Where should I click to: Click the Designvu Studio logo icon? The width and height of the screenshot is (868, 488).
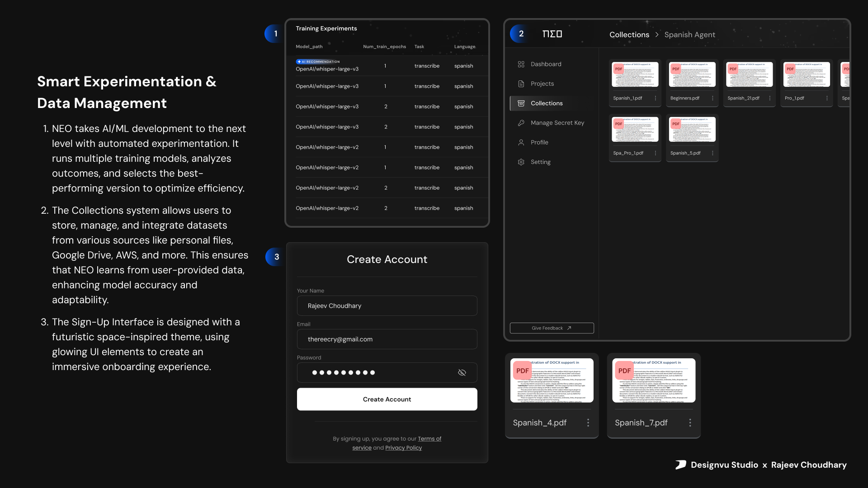(x=681, y=465)
